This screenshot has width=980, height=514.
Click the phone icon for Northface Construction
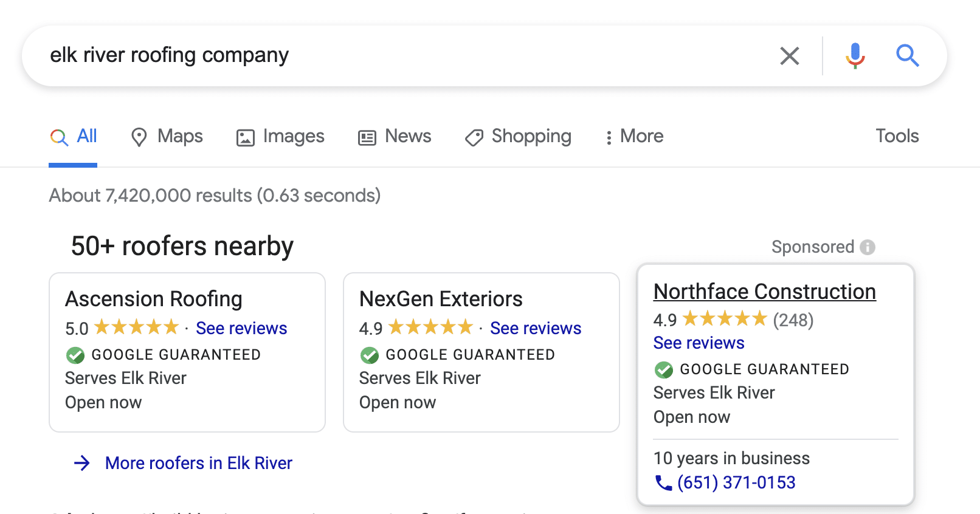point(663,483)
